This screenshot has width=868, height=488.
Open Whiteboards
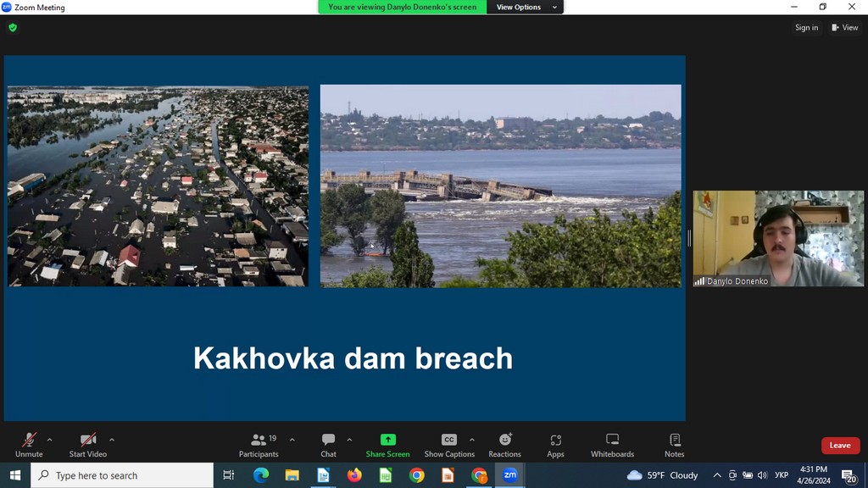pyautogui.click(x=612, y=445)
